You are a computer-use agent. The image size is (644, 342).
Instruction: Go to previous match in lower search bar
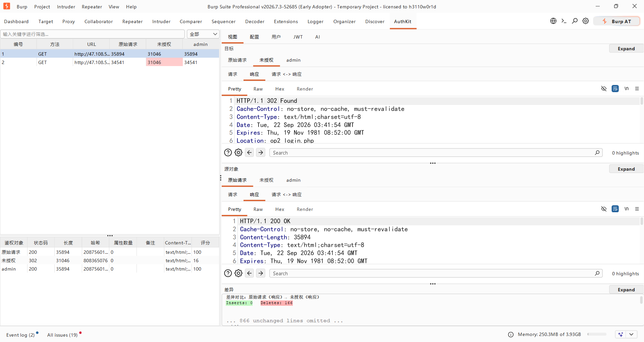pos(250,273)
